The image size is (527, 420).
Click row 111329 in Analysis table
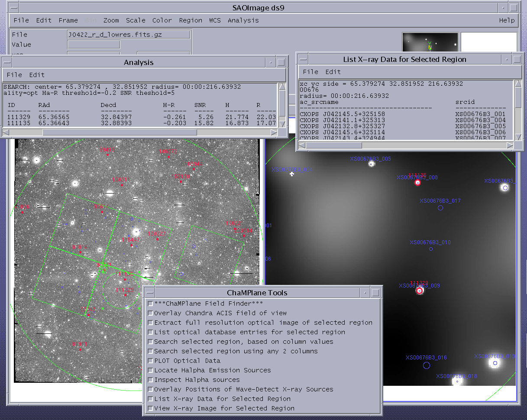(140, 117)
